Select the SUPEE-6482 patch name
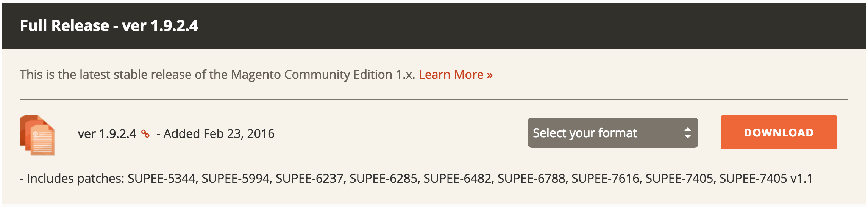 pyautogui.click(x=457, y=179)
